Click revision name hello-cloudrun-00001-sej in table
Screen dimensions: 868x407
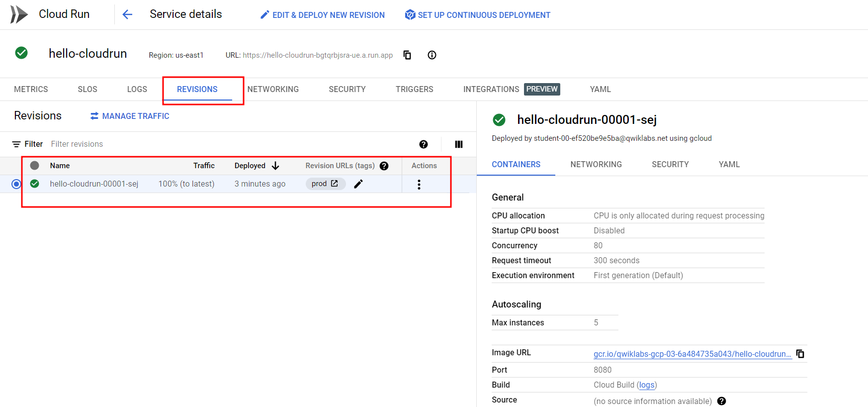click(94, 184)
